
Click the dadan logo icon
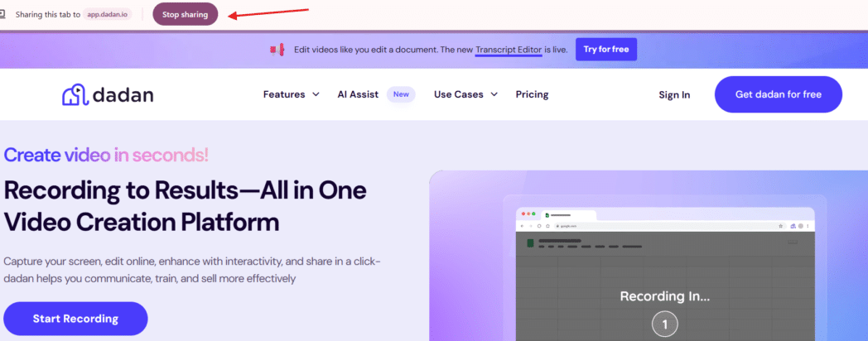click(x=75, y=94)
